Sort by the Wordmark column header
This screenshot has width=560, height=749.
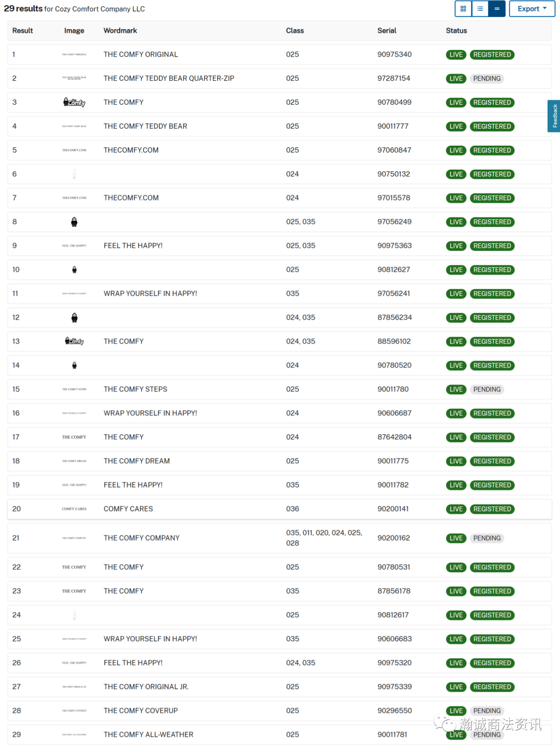coord(120,31)
